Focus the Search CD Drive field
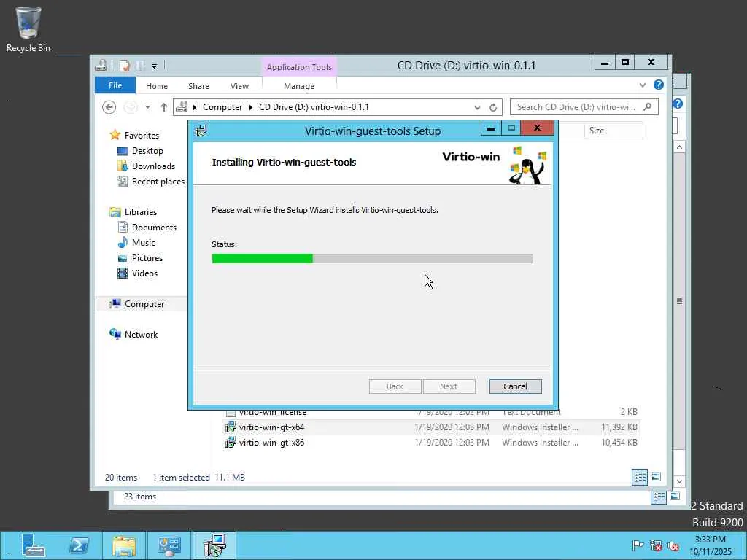This screenshot has height=560, width=747. [x=584, y=107]
